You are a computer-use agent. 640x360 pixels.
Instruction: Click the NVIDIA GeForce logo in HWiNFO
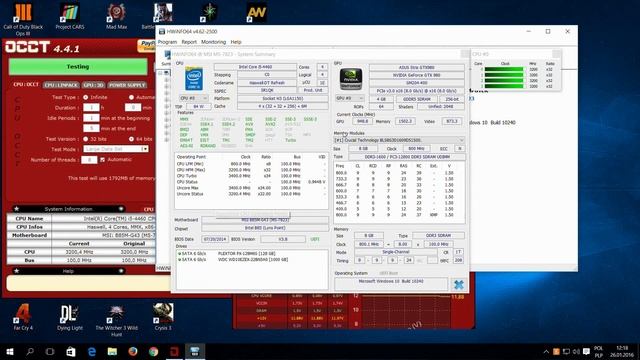pos(351,79)
